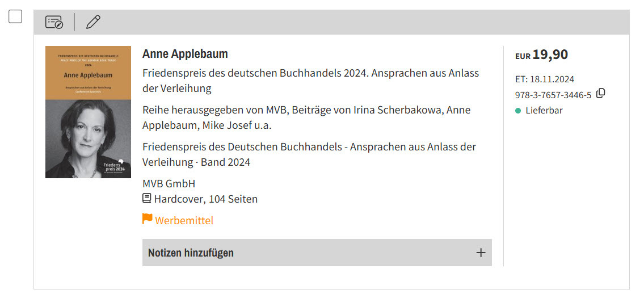
Task: Copy the ISBN with the copy icon
Action: click(601, 93)
